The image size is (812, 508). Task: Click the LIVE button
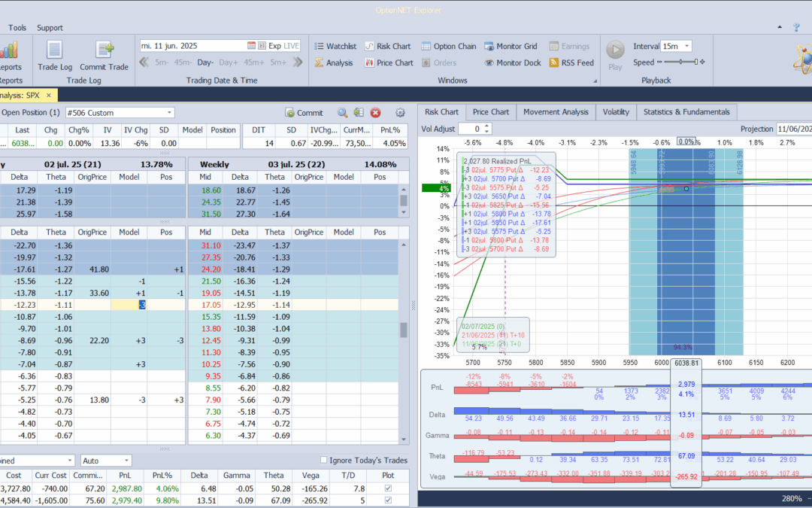pyautogui.click(x=292, y=46)
